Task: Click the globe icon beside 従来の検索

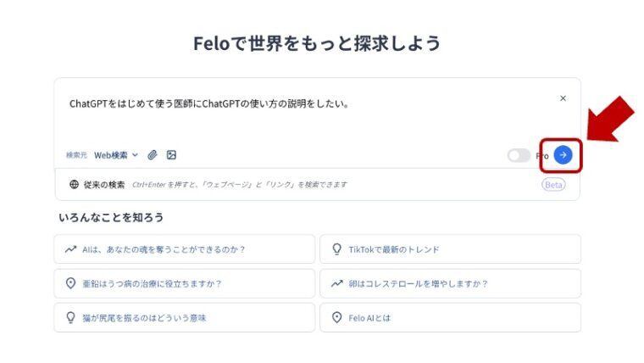Action: coord(74,184)
